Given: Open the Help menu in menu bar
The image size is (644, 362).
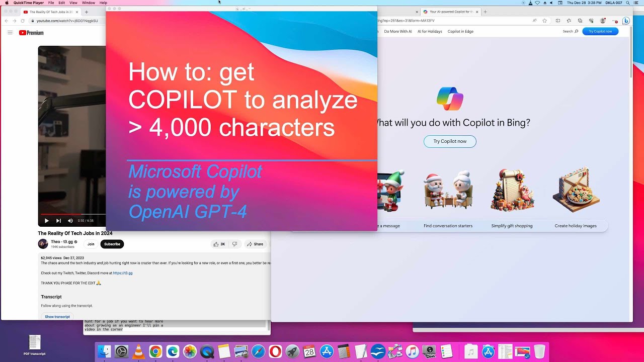Looking at the screenshot, I should pos(103,3).
